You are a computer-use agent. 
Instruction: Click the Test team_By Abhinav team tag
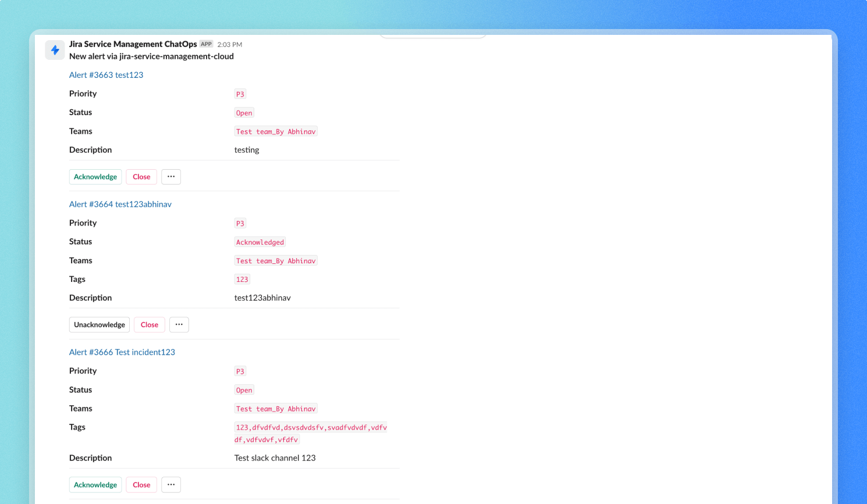(x=275, y=131)
